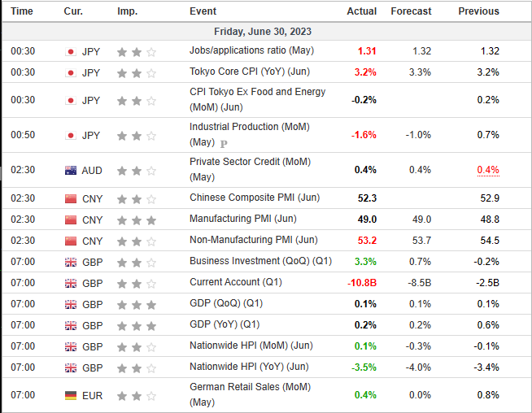The height and width of the screenshot is (413, 532).
Task: Click the Imp. column header
Action: [127, 11]
